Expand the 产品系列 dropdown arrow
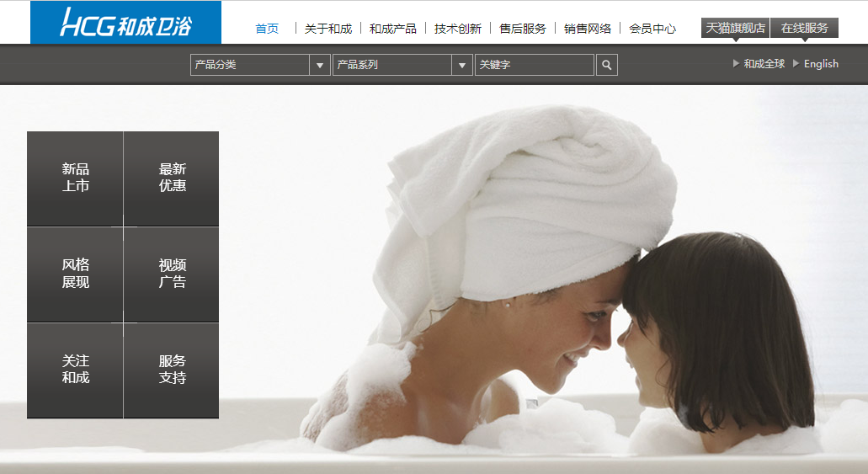 click(x=462, y=65)
